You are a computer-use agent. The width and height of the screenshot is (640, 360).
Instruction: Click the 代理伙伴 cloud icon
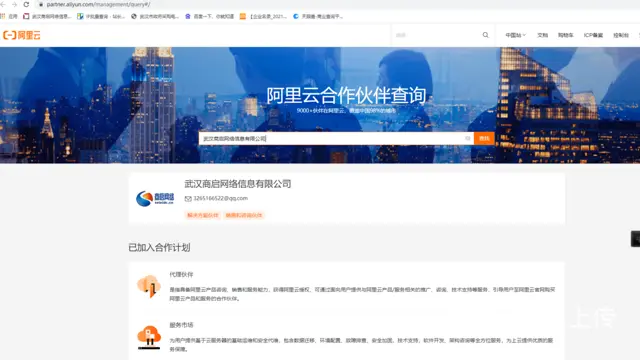[149, 286]
